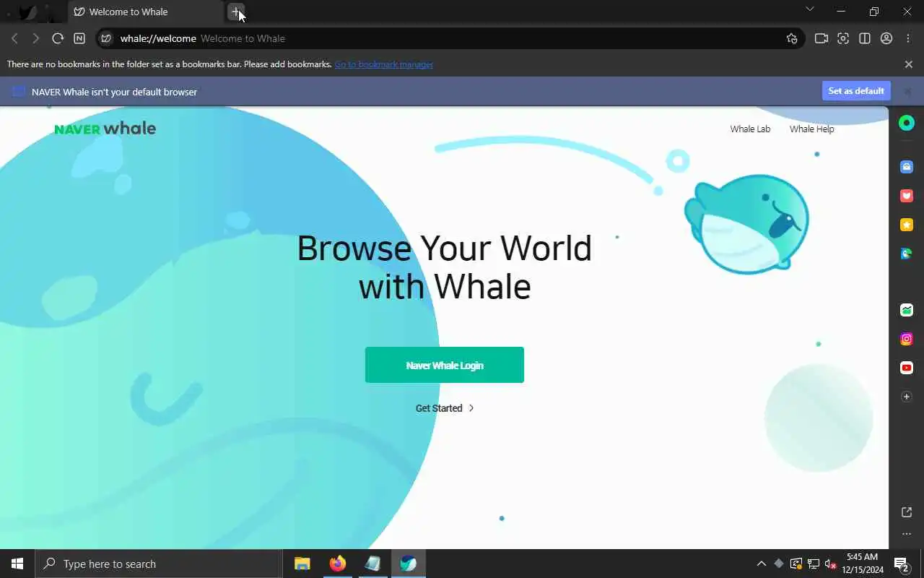Click Naver Whale Login button
The image size is (924, 578).
445,365
